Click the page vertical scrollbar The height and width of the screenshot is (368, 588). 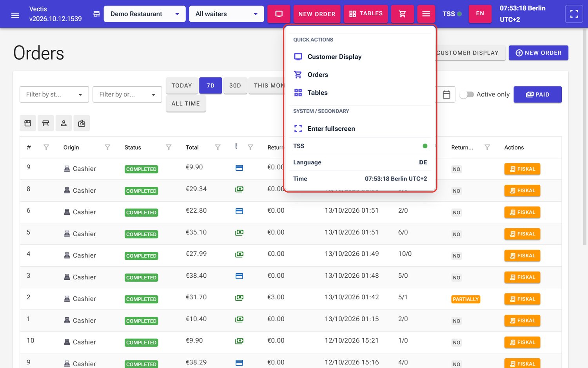[585, 137]
